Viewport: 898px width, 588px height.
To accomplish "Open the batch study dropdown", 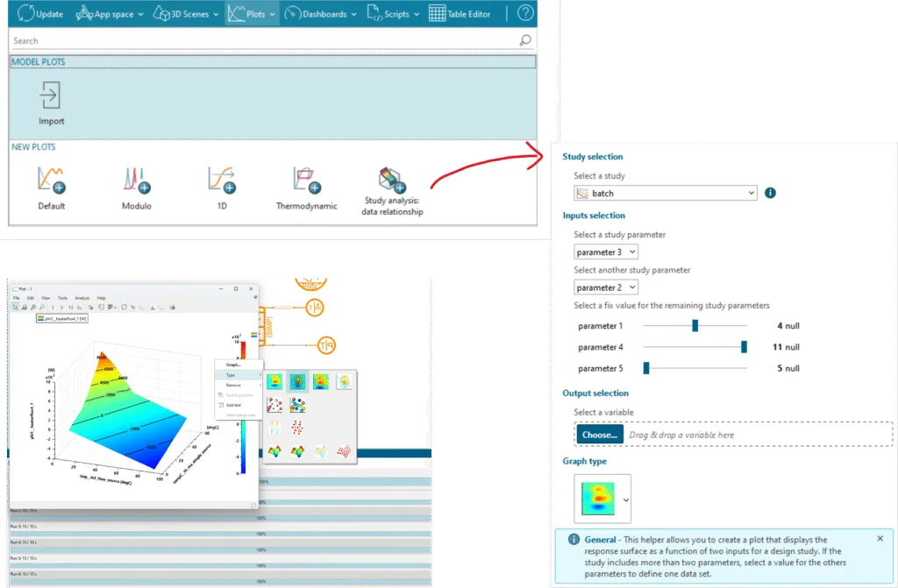I will click(666, 193).
